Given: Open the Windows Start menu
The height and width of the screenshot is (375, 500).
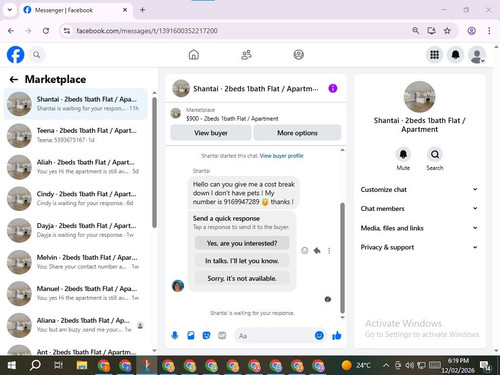Looking at the screenshot, I should [x=12, y=365].
